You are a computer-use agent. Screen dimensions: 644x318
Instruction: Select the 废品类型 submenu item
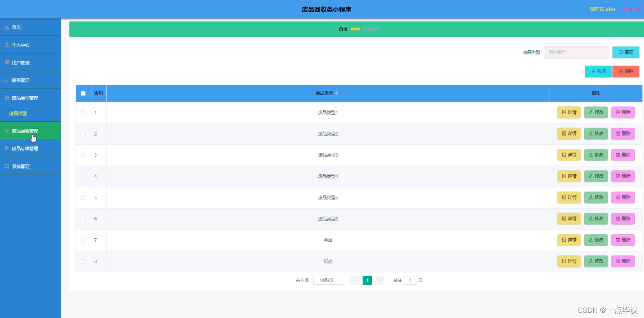[x=31, y=113]
